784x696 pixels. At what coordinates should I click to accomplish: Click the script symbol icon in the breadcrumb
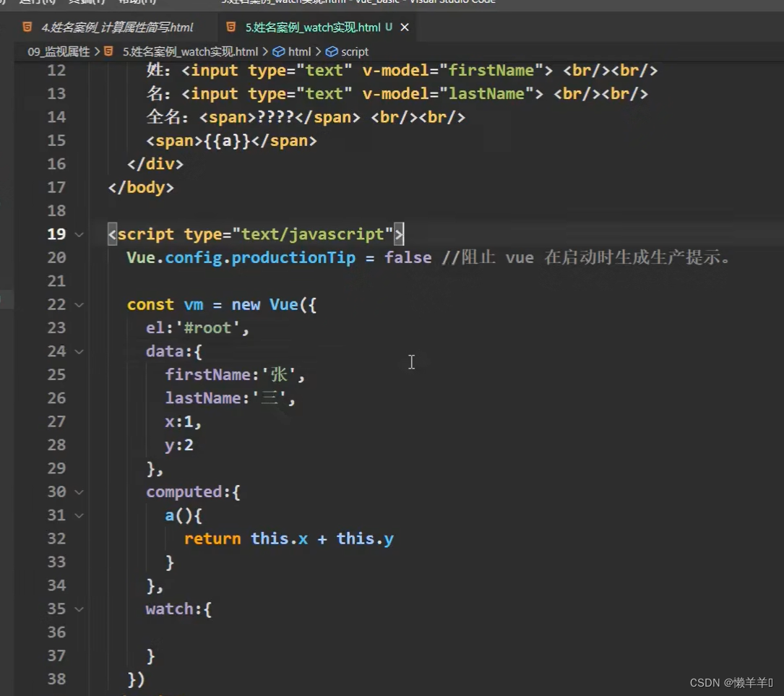coord(332,51)
